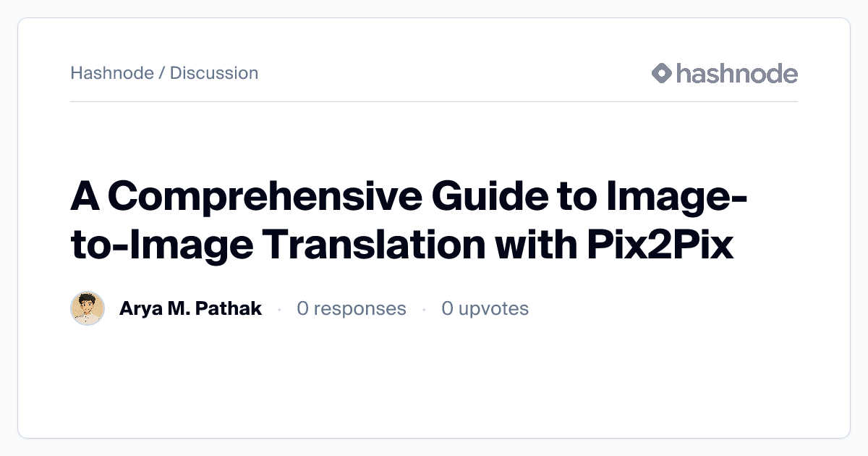This screenshot has width=868, height=456.
Task: Click the 0 upvotes count
Action: tap(485, 309)
